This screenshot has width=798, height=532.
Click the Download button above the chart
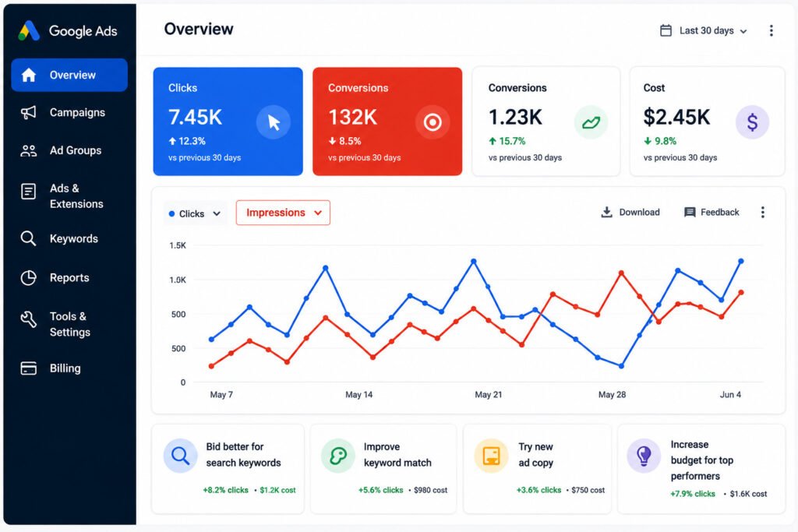coord(630,212)
